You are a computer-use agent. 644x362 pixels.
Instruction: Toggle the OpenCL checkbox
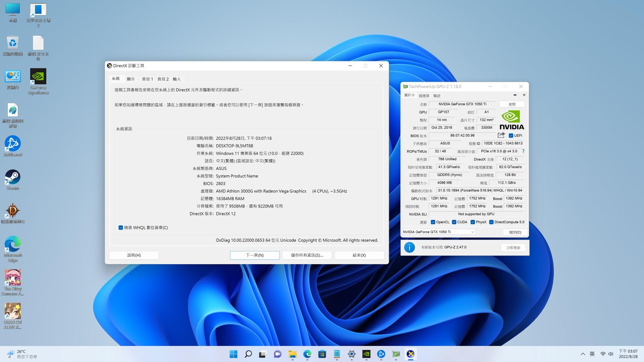433,222
